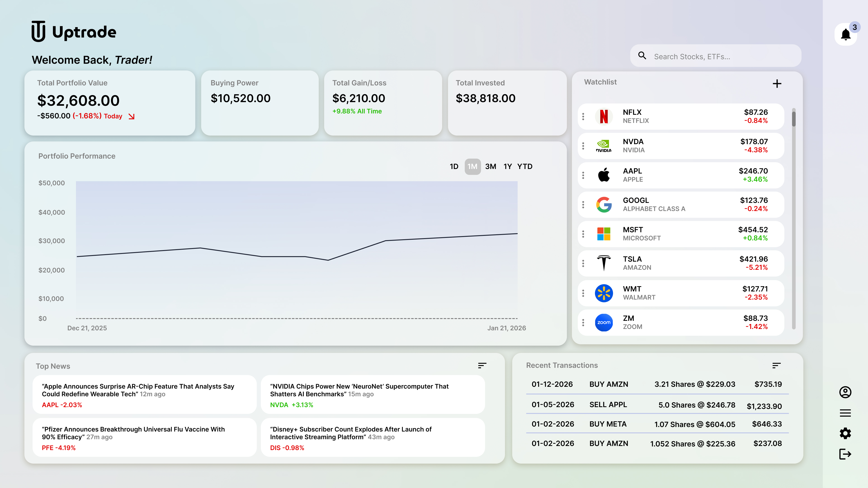Select the 3M chart range

(x=491, y=166)
